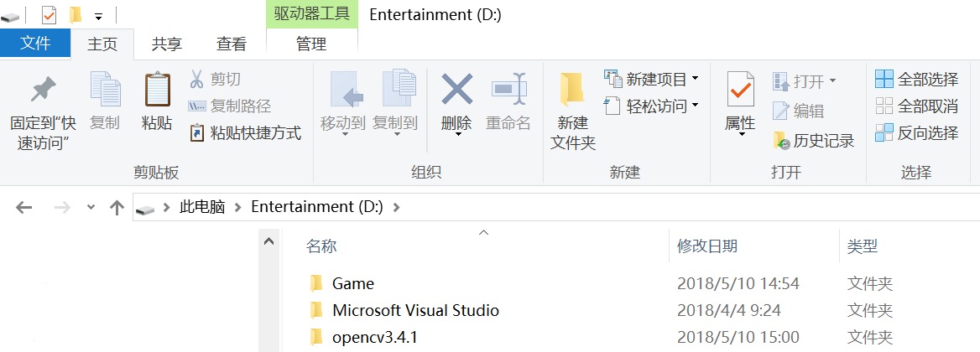Open History (历史记录) icon
The image size is (980, 352).
click(781, 141)
